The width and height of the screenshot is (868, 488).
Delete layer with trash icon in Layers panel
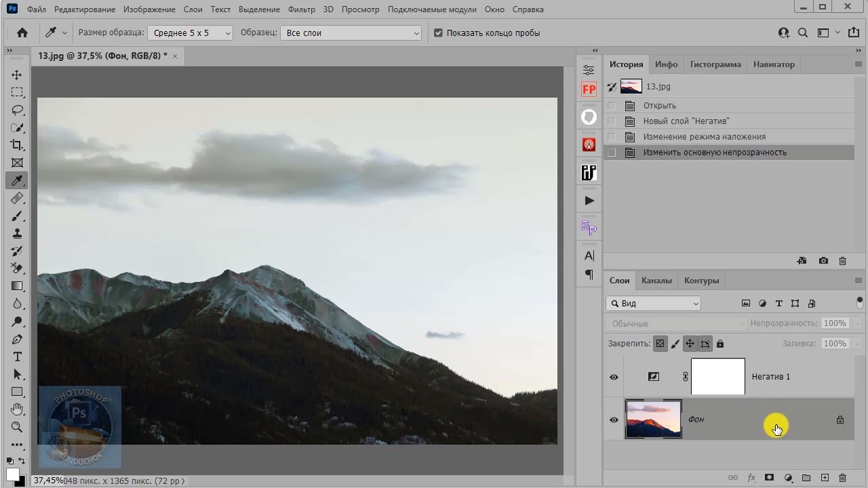[842, 478]
